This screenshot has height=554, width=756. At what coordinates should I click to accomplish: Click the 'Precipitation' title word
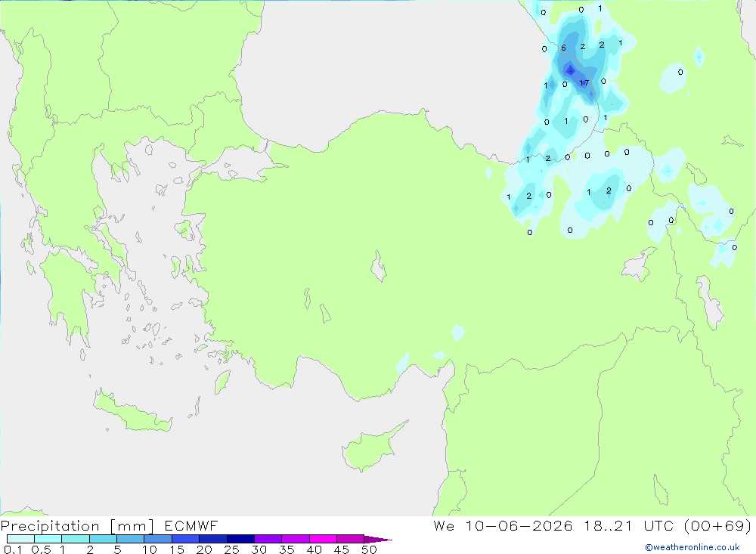50,526
